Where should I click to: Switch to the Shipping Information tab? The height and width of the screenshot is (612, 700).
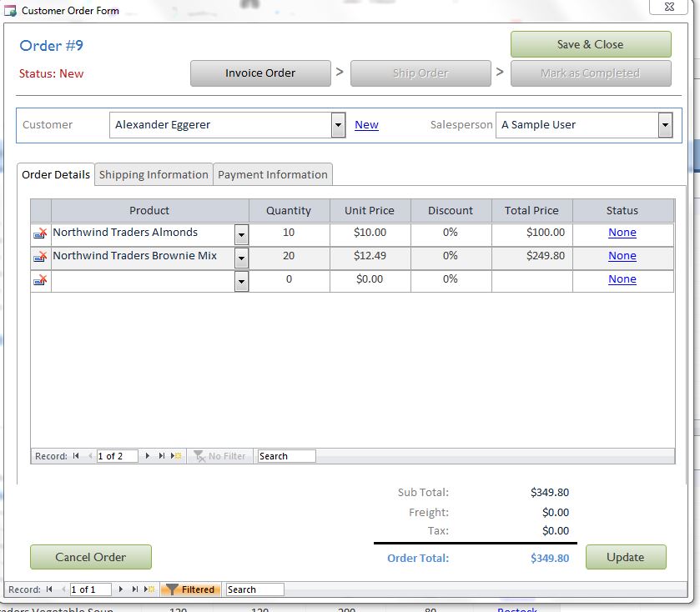click(x=154, y=174)
